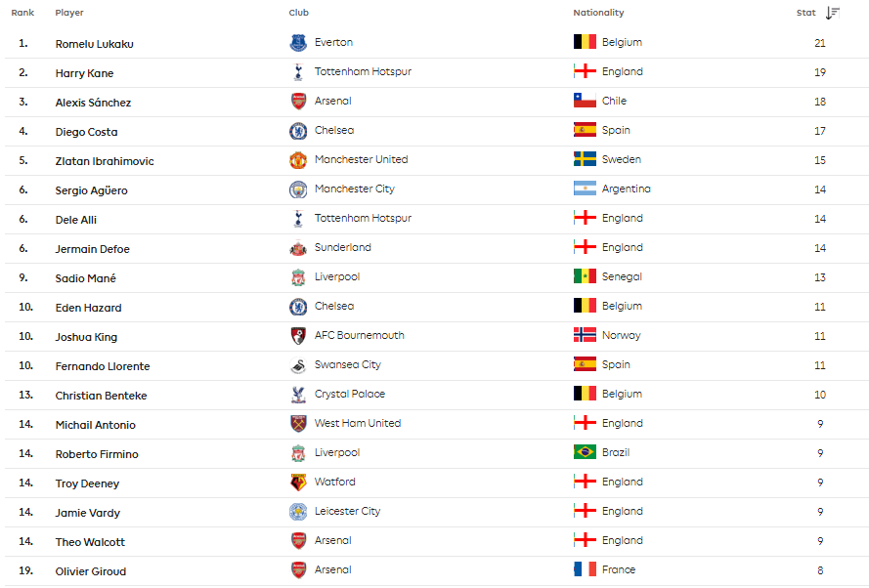Click the Player column header
869x588 pixels.
click(69, 13)
